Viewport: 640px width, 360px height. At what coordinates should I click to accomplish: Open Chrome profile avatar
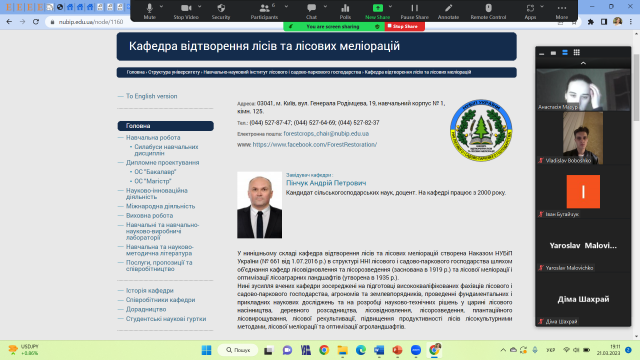pos(618,21)
